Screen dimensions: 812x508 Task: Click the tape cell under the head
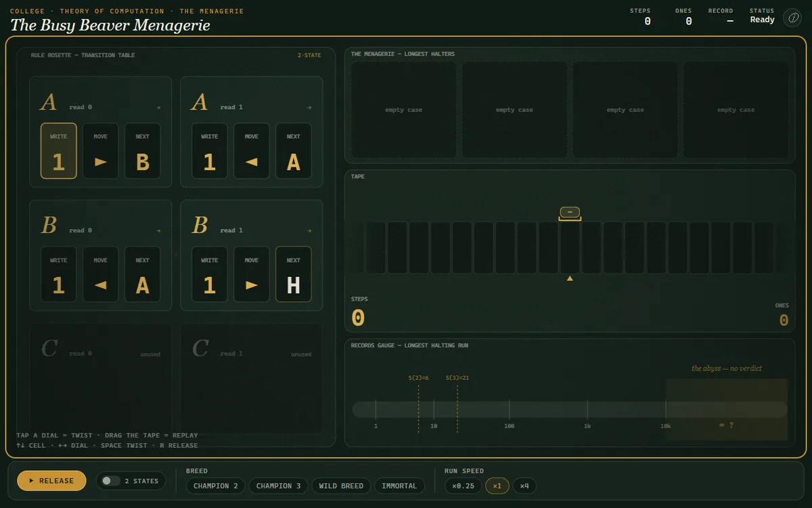click(x=570, y=247)
